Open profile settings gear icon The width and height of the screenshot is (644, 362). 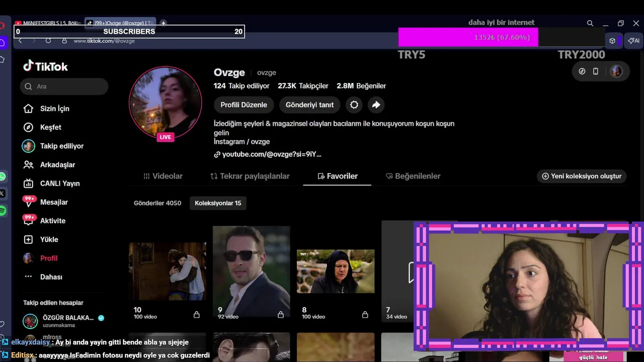click(354, 105)
